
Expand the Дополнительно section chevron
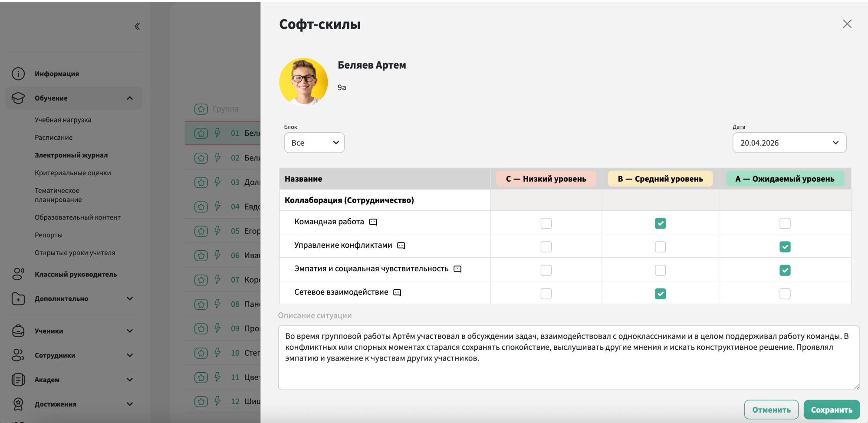click(130, 298)
